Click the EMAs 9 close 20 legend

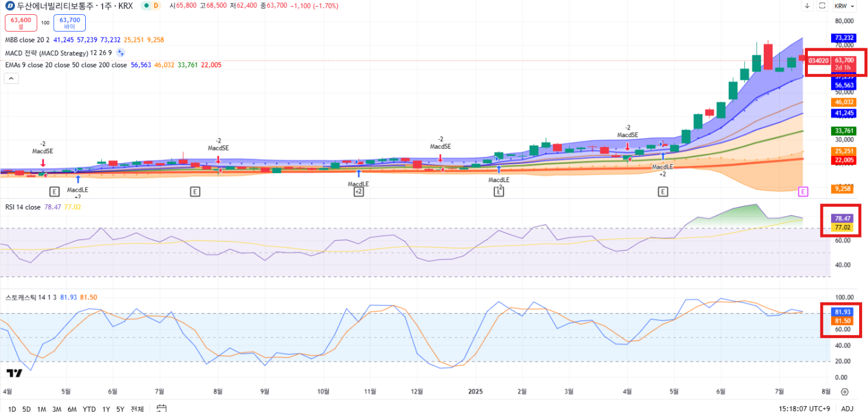[x=66, y=65]
